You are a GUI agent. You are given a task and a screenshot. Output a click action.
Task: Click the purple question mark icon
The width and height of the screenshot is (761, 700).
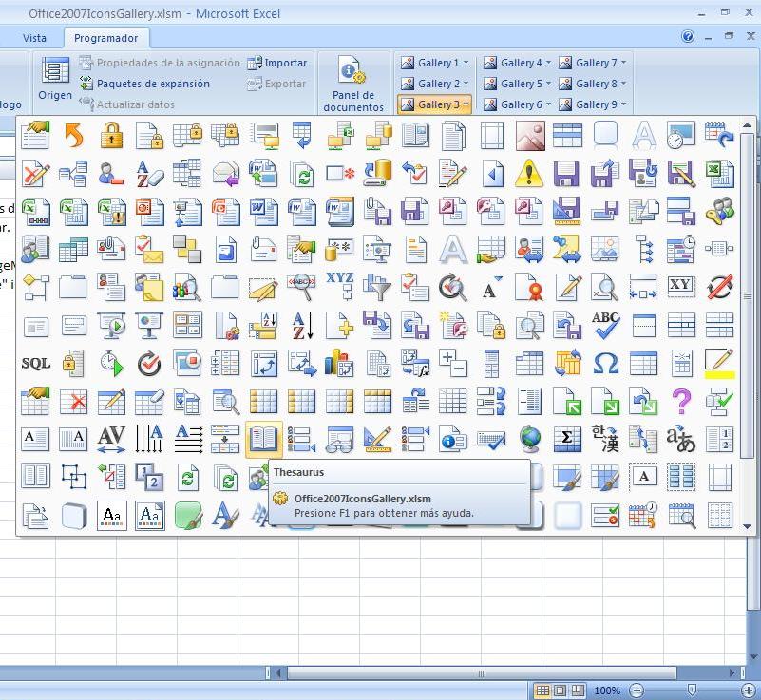point(681,401)
